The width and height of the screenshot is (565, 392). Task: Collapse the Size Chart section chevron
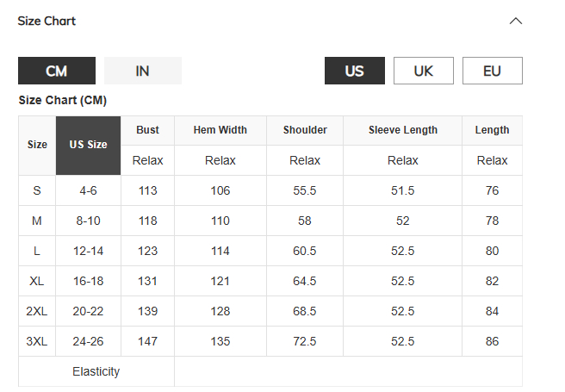pyautogui.click(x=516, y=21)
